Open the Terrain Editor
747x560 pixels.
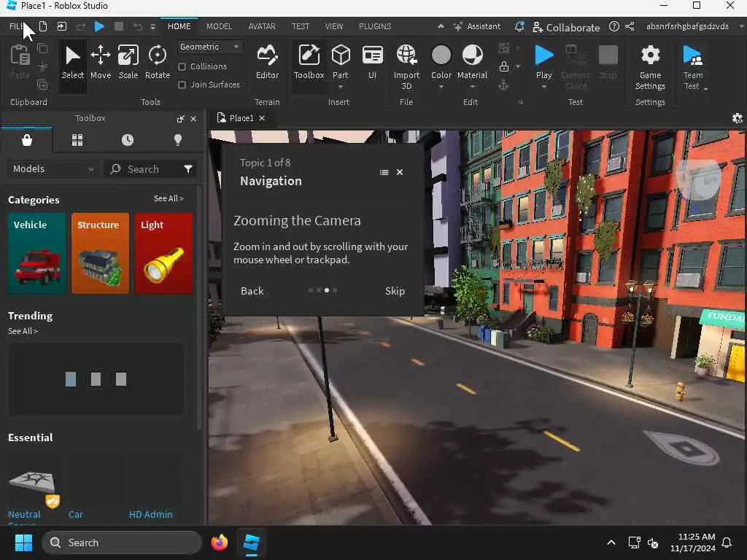[x=267, y=63]
